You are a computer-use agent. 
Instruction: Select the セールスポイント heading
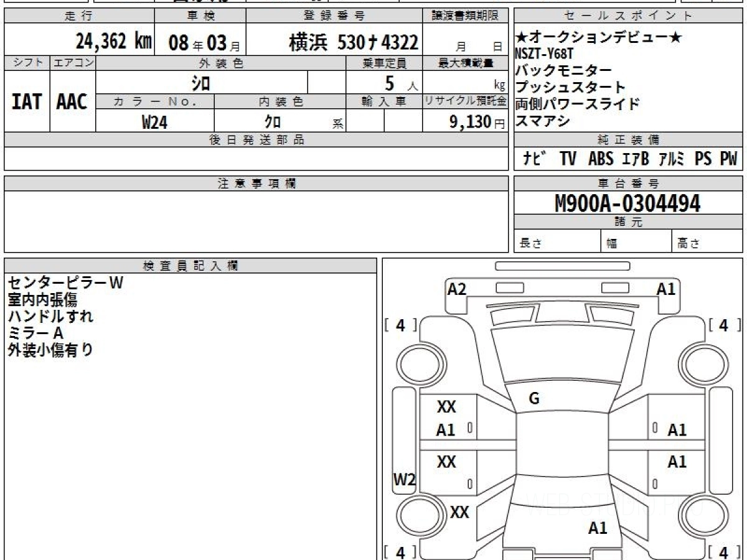point(629,16)
